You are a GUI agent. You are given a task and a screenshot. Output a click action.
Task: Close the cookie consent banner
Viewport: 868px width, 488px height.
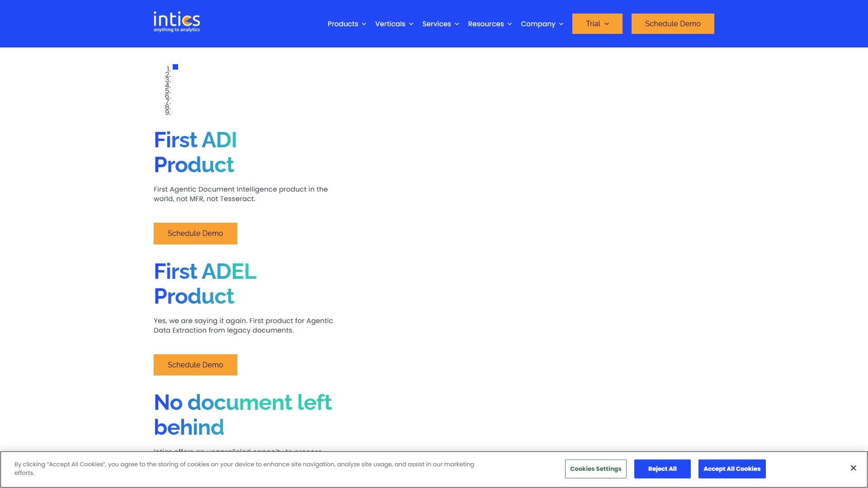click(x=853, y=468)
